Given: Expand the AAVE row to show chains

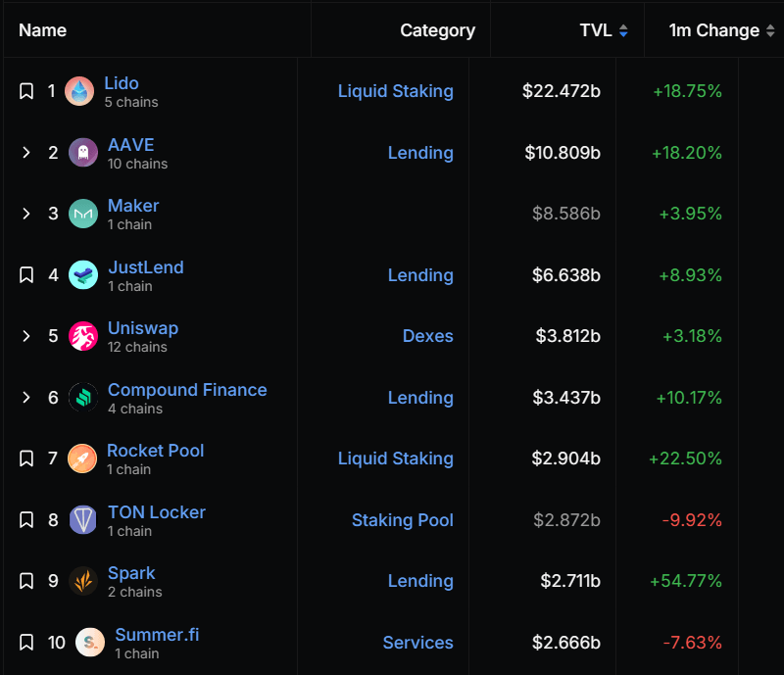Looking at the screenshot, I should pos(25,152).
